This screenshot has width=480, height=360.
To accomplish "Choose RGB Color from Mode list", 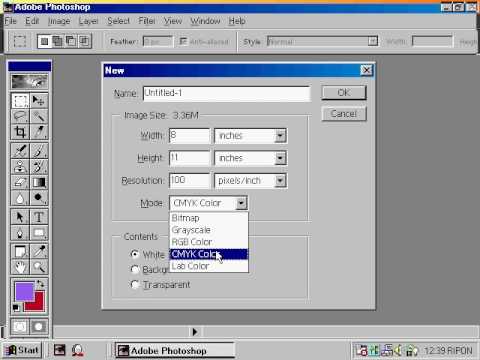I will pos(209,242).
